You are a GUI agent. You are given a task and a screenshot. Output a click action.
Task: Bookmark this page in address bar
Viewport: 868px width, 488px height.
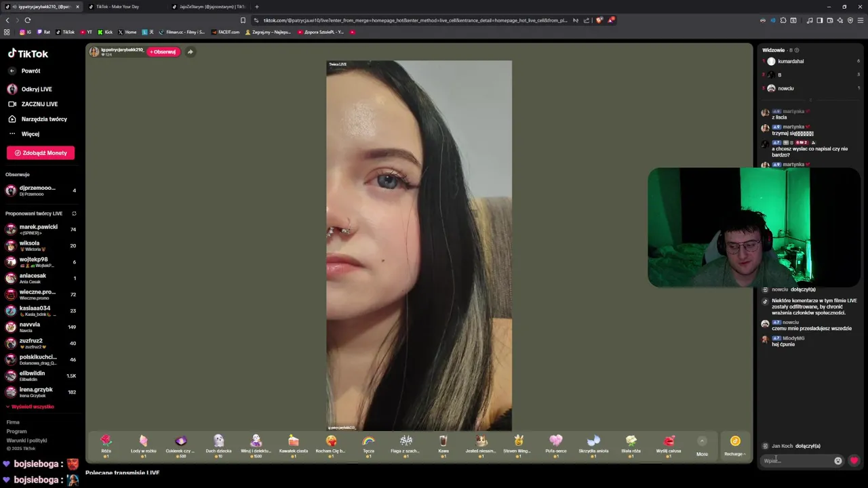[x=243, y=20]
